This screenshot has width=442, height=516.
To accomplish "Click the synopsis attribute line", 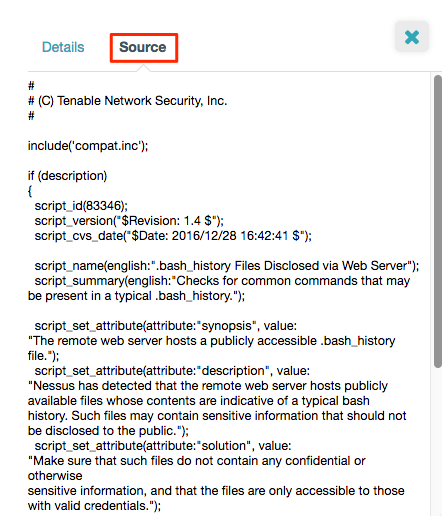I will [166, 326].
